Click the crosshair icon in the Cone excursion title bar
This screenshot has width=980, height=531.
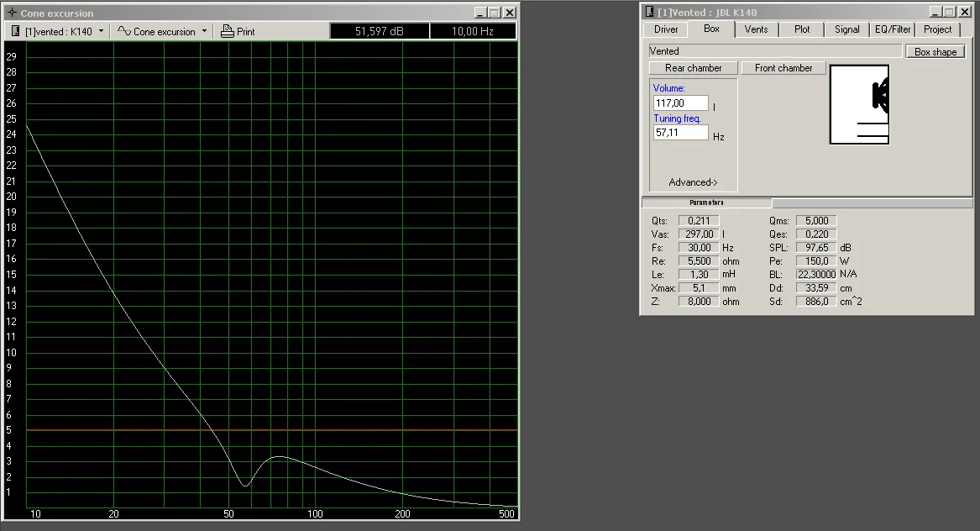pos(12,13)
